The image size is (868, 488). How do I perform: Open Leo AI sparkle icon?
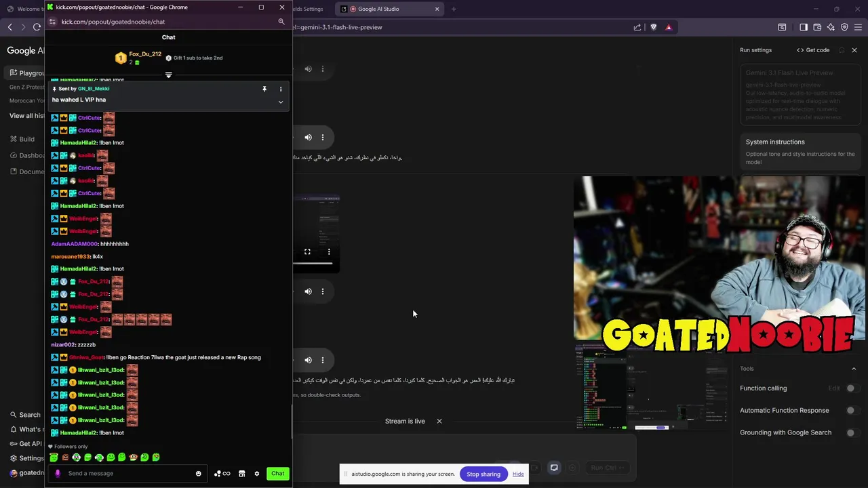pos(831,27)
